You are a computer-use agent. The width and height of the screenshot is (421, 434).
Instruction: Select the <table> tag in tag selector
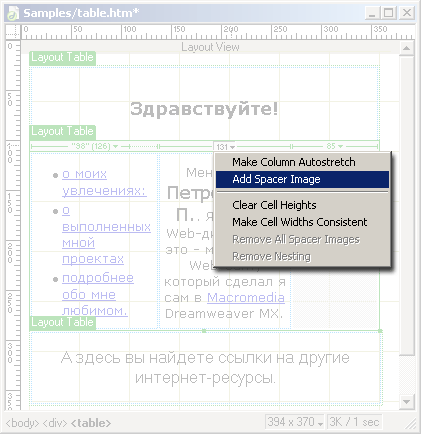pyautogui.click(x=91, y=423)
